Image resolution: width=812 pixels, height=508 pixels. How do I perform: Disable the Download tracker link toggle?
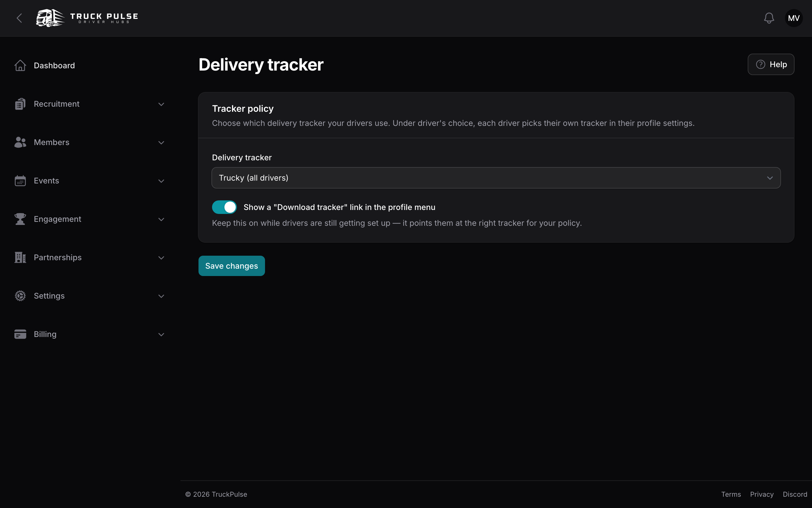point(224,207)
